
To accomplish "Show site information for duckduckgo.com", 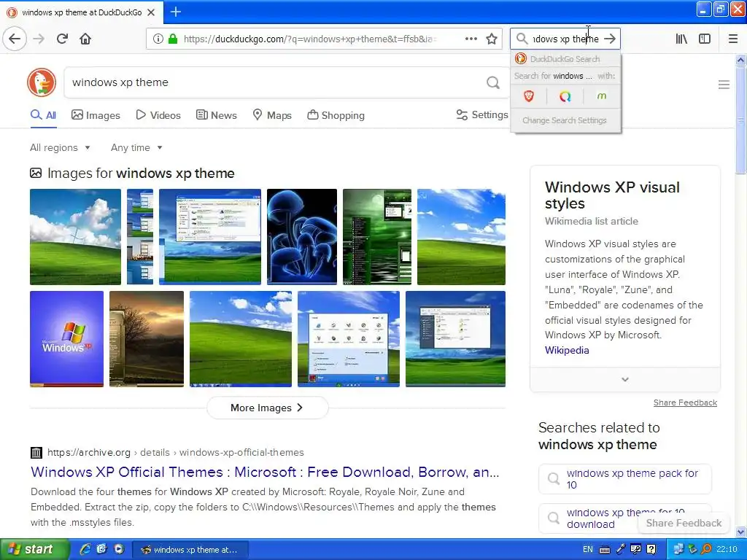I will pyautogui.click(x=158, y=39).
